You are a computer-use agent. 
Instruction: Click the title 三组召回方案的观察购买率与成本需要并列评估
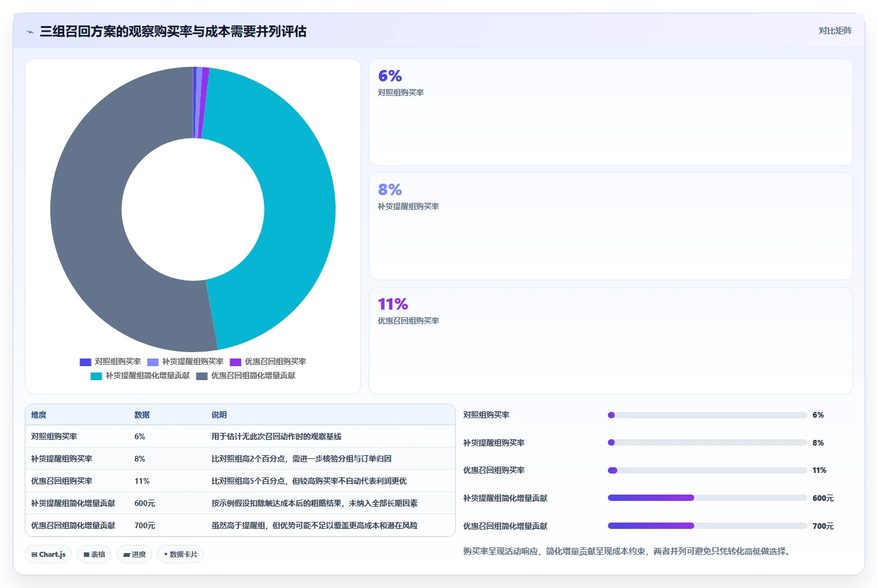[173, 31]
